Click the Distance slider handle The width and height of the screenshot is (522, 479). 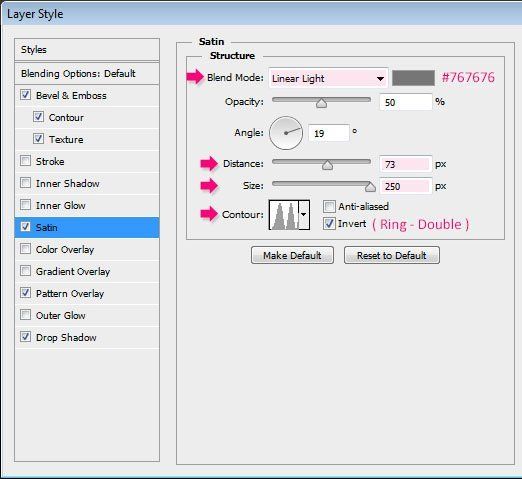click(327, 165)
